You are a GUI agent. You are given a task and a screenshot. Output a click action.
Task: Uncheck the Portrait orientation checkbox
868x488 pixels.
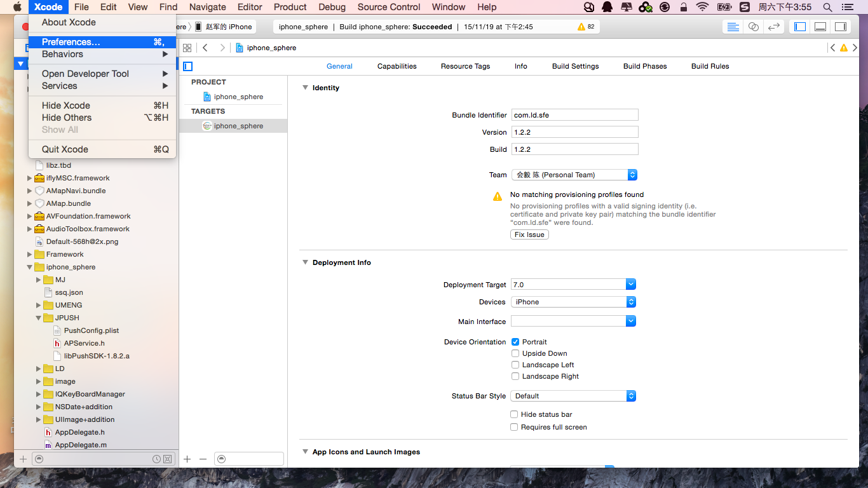coord(515,342)
